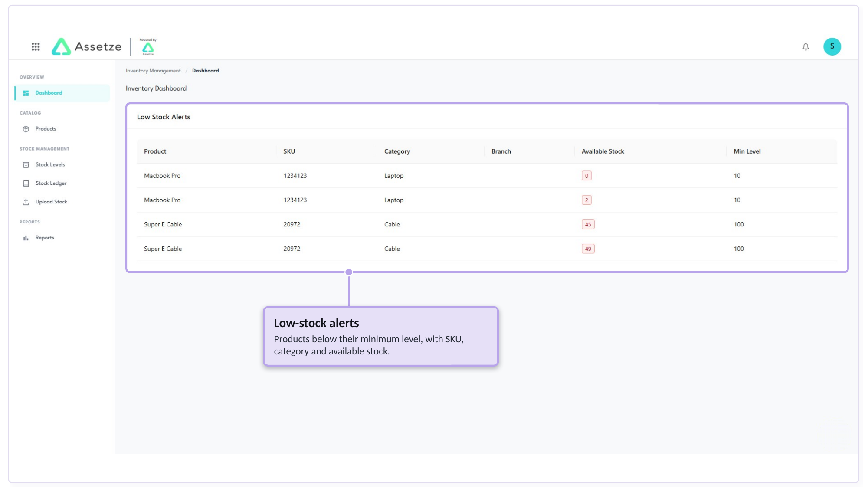Viewport: 868px width, 488px height.
Task: Select Super E Cable row with stock 49
Action: point(487,249)
